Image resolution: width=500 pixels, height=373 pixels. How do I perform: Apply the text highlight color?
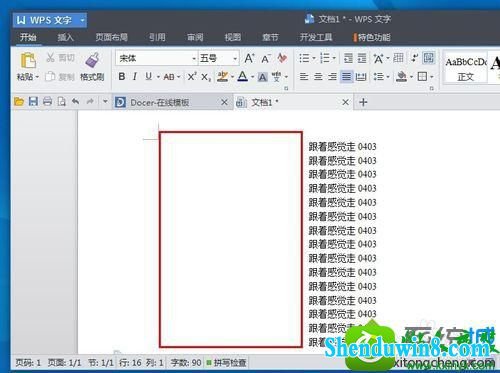pyautogui.click(x=222, y=77)
